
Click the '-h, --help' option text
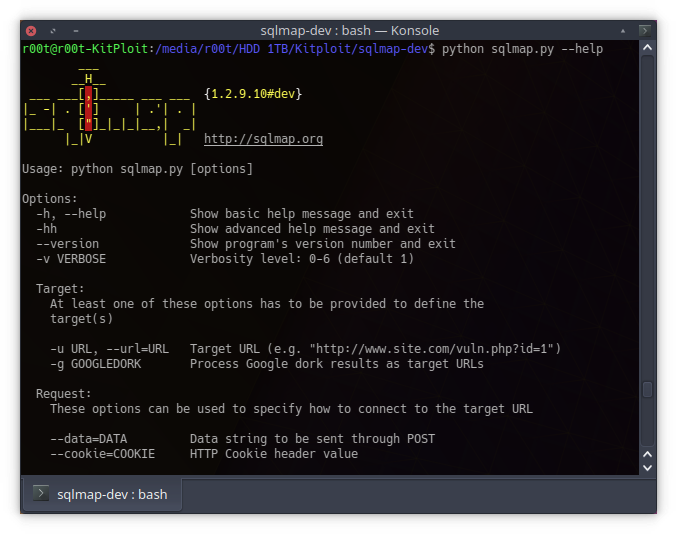71,214
